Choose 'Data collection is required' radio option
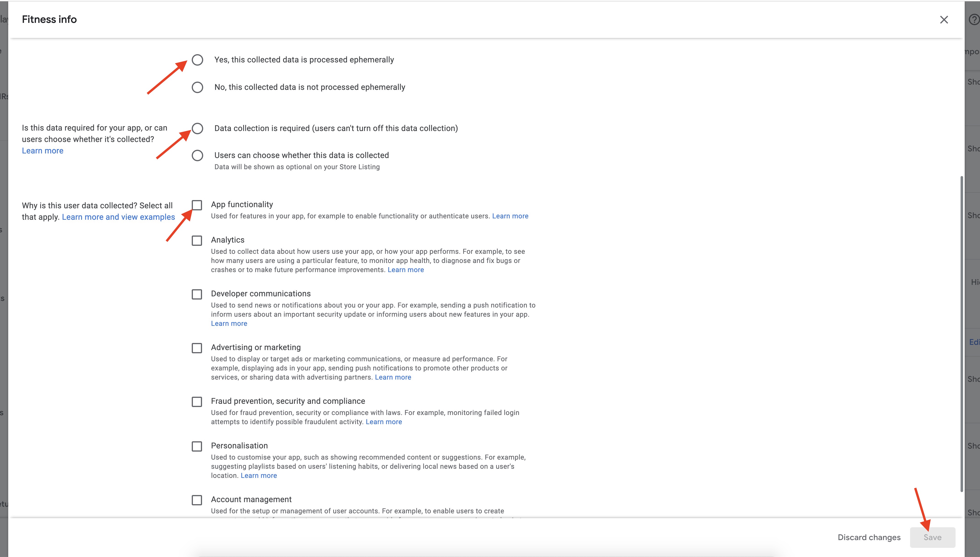The height and width of the screenshot is (557, 980). click(197, 129)
